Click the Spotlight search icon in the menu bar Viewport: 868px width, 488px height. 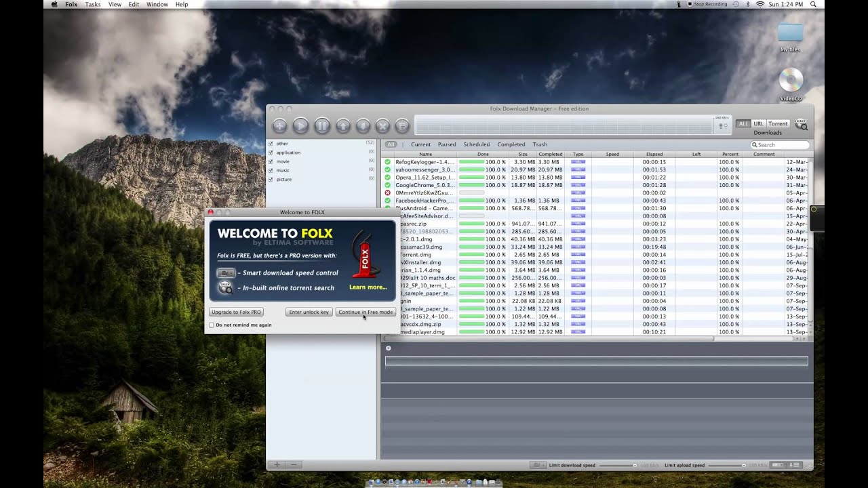click(x=814, y=4)
